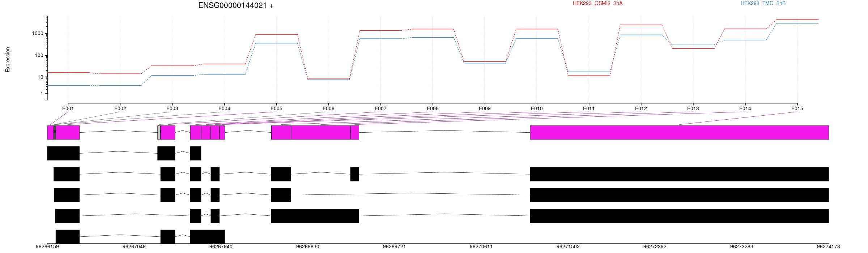Select the HEK293_TMG_2hB legend label
Image resolution: width=868 pixels, height=253 pixels.
point(763,3)
